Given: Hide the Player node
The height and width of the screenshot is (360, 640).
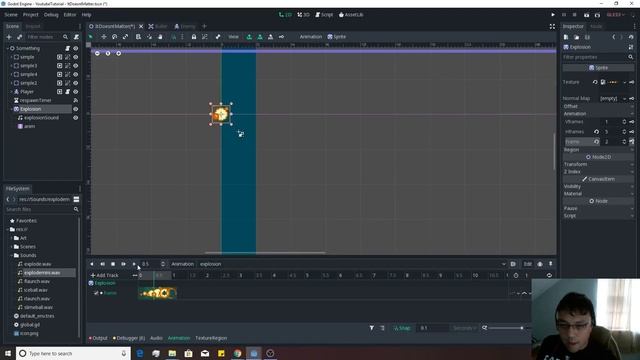Looking at the screenshot, I should tap(76, 92).
